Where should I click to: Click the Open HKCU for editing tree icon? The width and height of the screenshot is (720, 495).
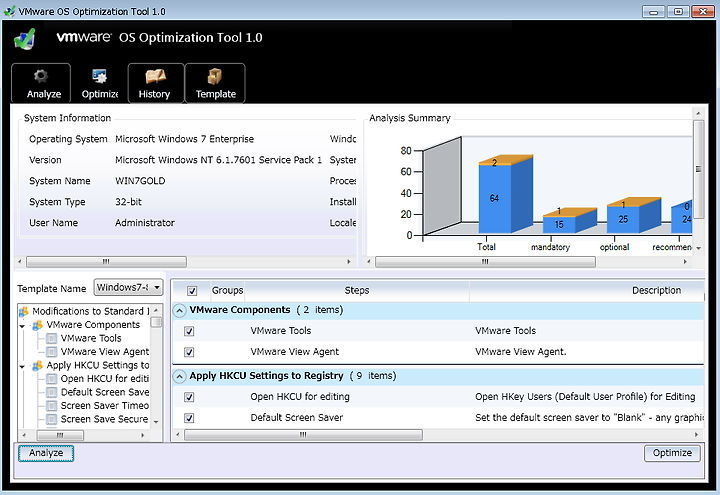coord(52,379)
